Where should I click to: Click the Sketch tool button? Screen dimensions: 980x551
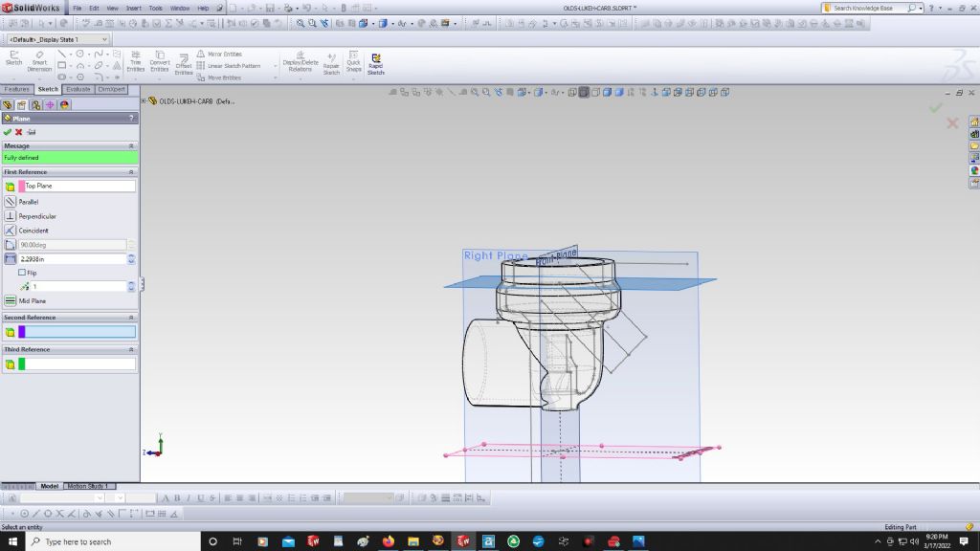coord(13,58)
